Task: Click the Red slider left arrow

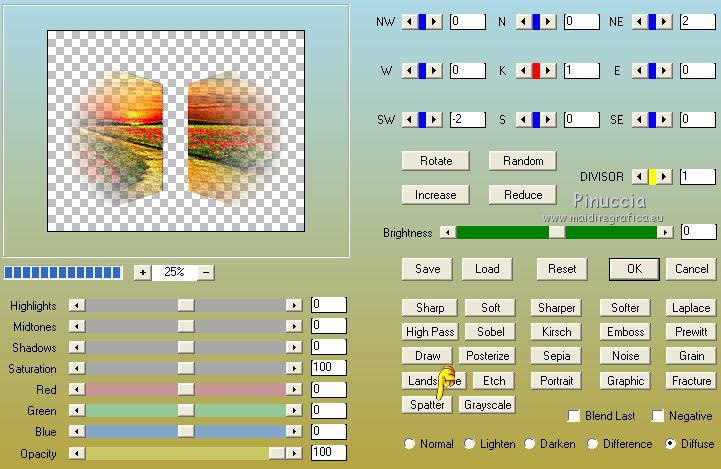Action: pos(77,389)
